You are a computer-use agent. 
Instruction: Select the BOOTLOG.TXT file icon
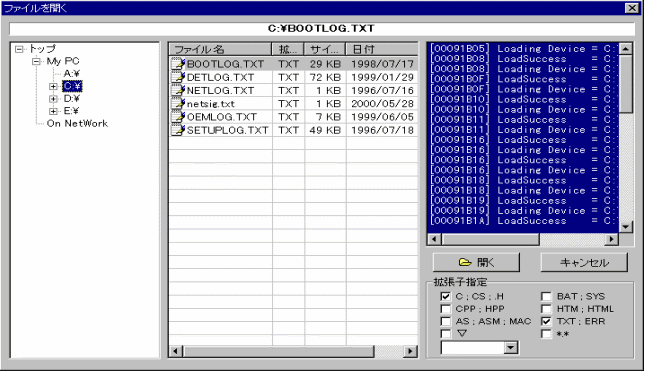coord(178,64)
